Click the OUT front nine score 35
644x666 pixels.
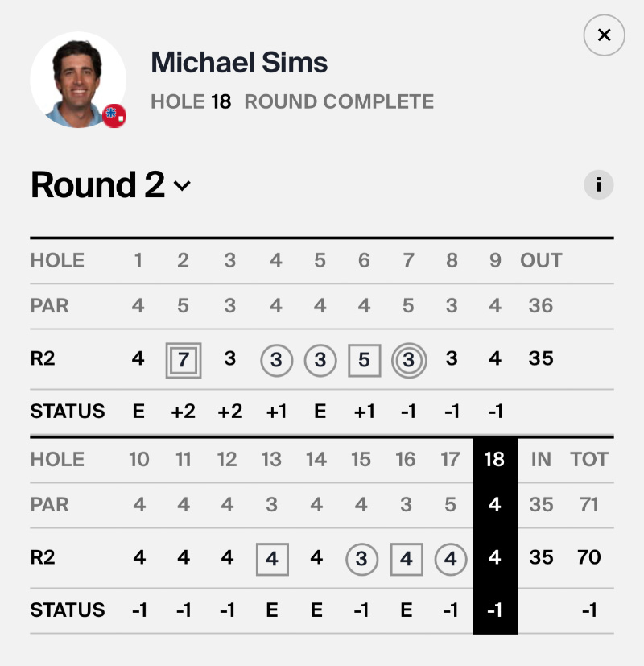click(541, 358)
